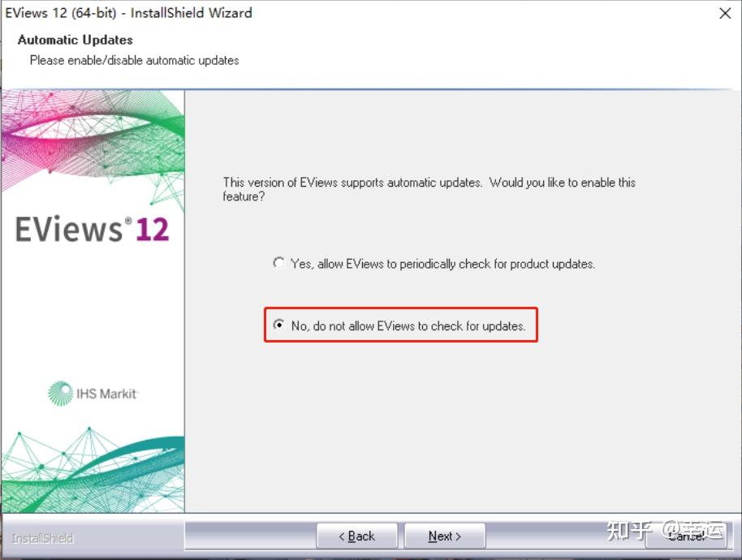Screen dimensions: 742x560
Task: Click the IHS Markit green sunburst icon
Action: [60, 393]
